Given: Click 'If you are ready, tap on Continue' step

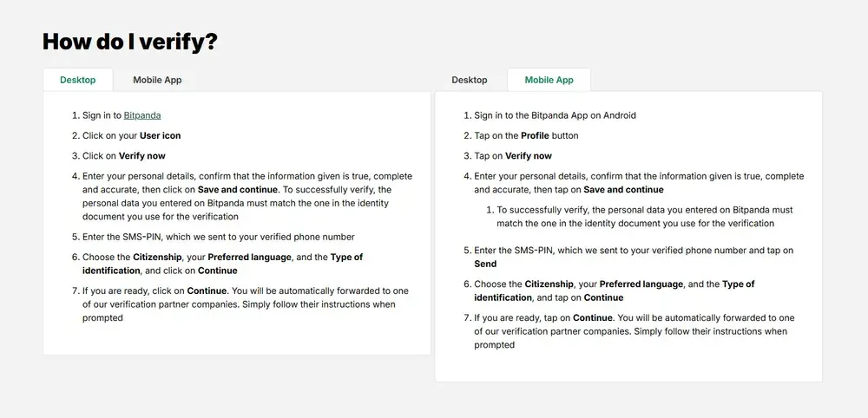Looking at the screenshot, I should click(x=635, y=331).
